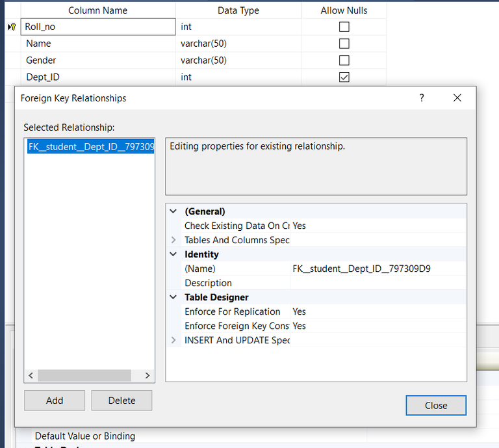Image resolution: width=499 pixels, height=448 pixels.
Task: Uncheck Allow Nulls for Dept_ID
Action: coord(344,77)
